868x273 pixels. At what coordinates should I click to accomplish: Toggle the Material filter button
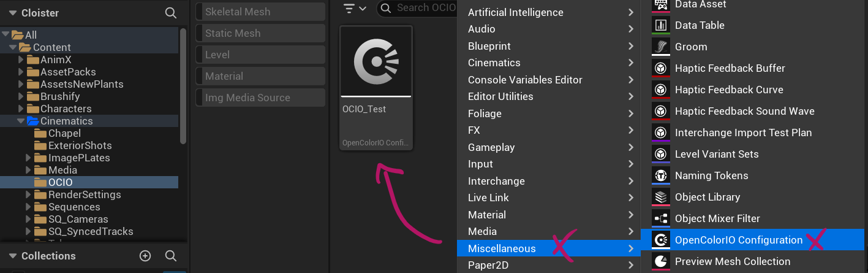260,76
